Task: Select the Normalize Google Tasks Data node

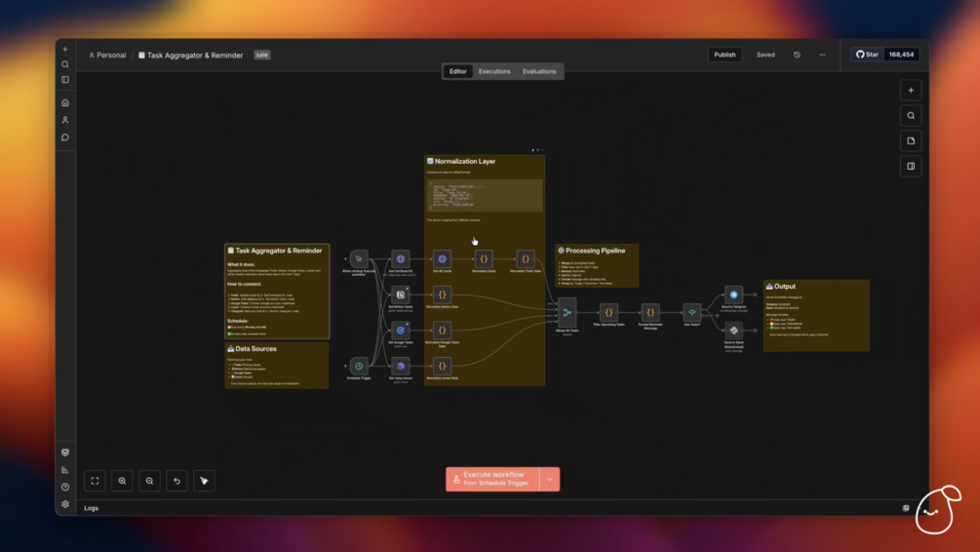Action: 442,330
